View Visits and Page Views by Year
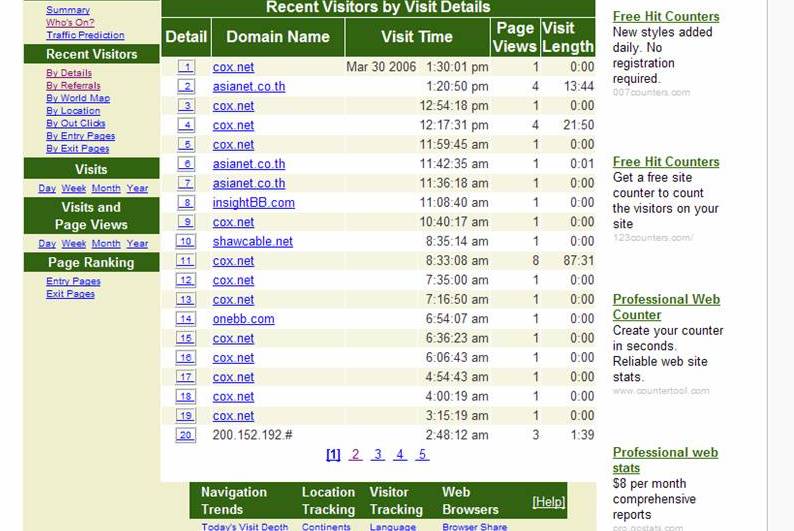 pyautogui.click(x=137, y=243)
